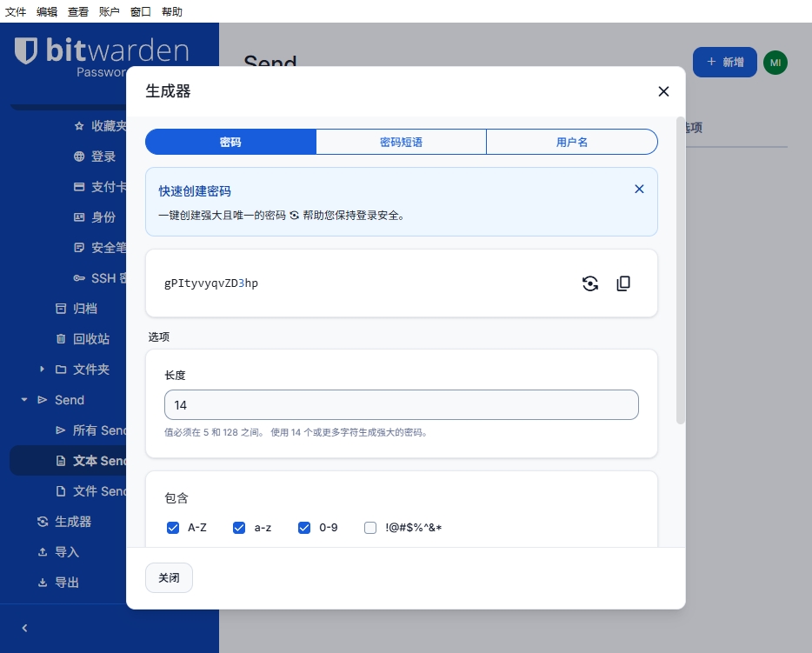Click the 文件夹 folder icon

click(x=61, y=370)
